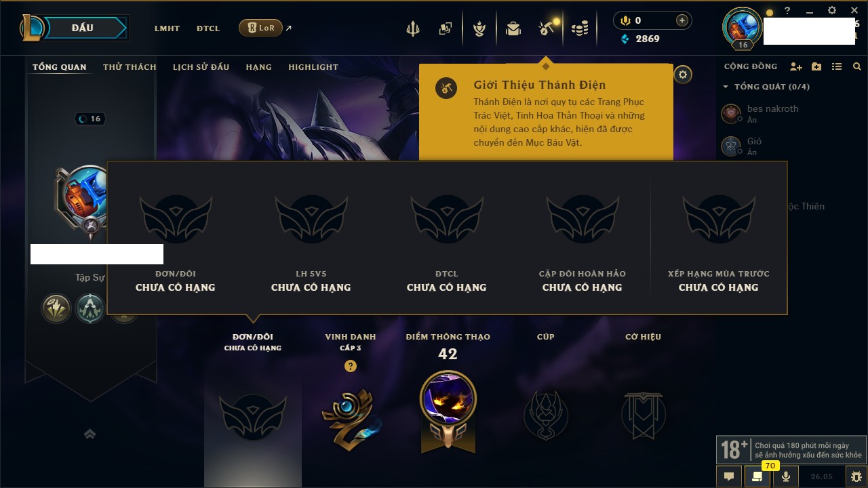
Task: Click the new friend folder icon
Action: pyautogui.click(x=816, y=66)
